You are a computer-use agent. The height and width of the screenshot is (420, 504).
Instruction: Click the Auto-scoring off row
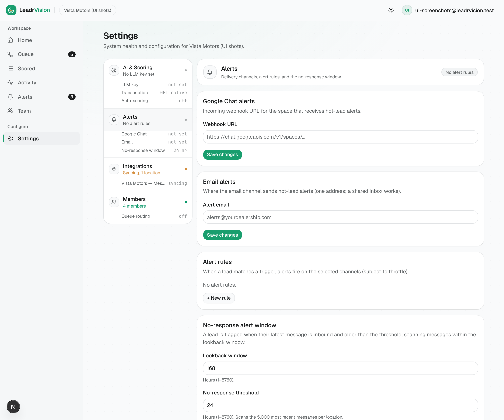154,101
